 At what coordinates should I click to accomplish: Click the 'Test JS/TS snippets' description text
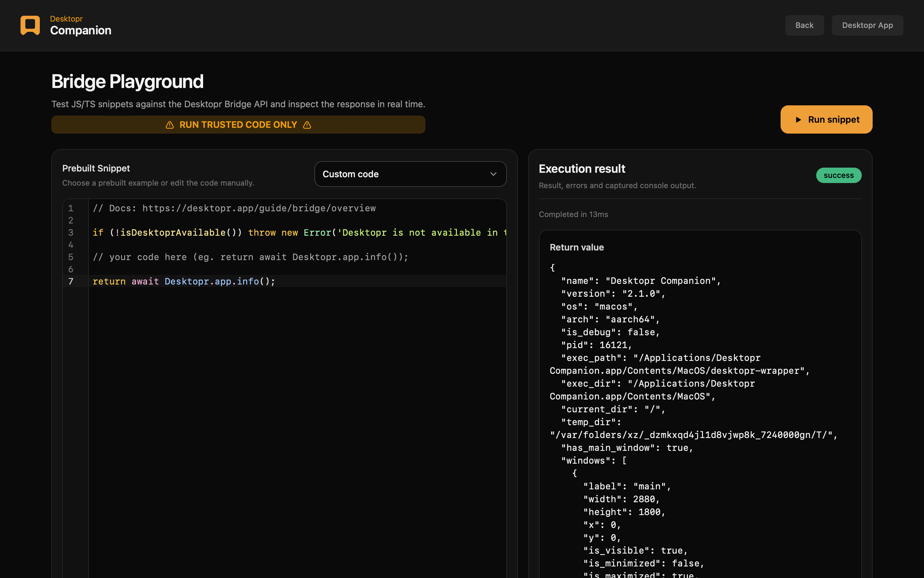(238, 104)
